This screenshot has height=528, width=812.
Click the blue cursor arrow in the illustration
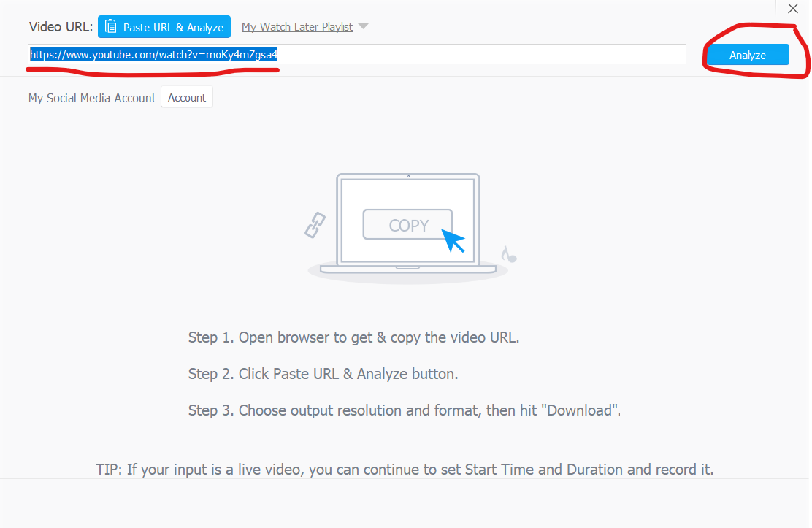pyautogui.click(x=453, y=240)
